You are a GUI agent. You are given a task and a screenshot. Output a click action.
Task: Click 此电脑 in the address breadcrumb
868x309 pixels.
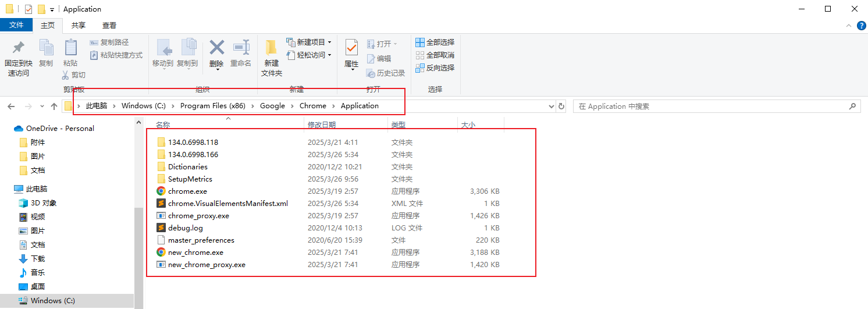[97, 106]
